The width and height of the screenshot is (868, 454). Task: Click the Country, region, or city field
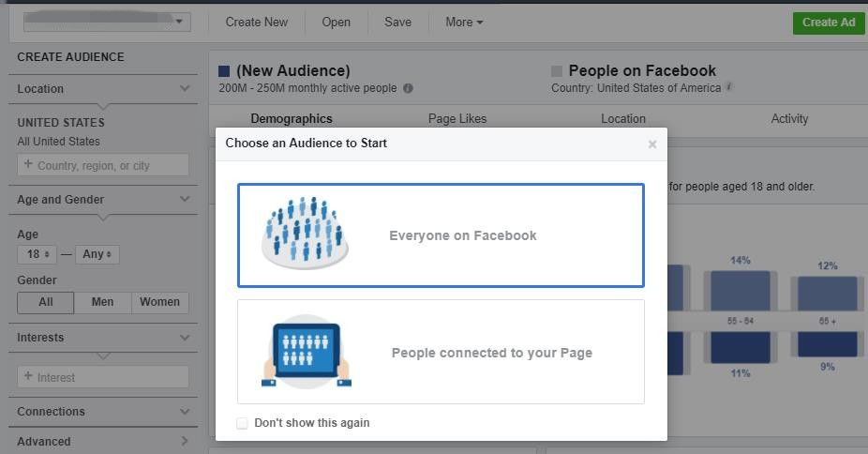pos(103,165)
